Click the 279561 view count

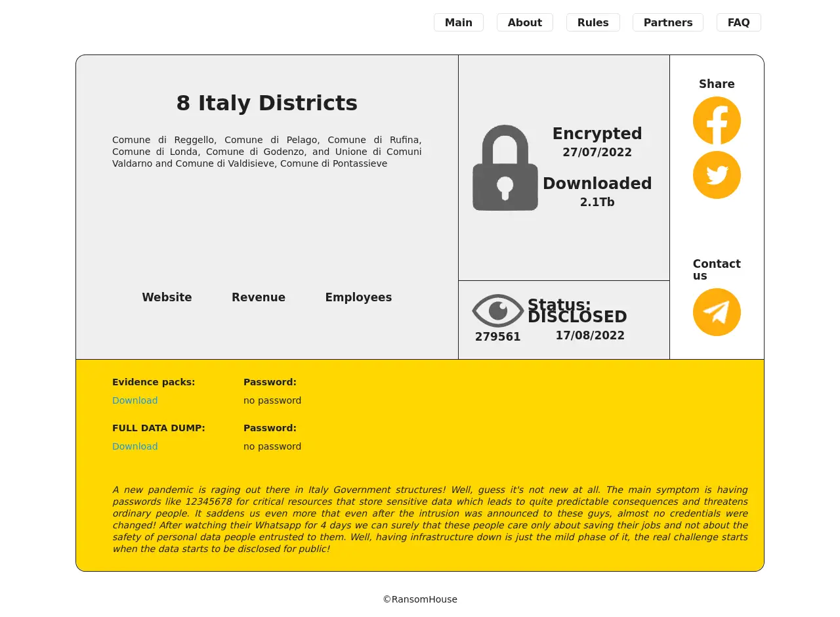pyautogui.click(x=497, y=337)
